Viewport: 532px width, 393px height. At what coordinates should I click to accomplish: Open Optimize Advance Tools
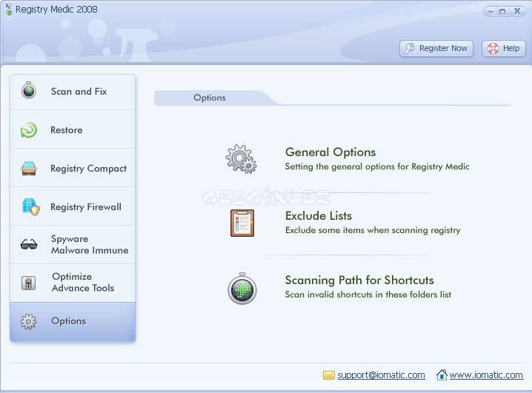tap(73, 283)
